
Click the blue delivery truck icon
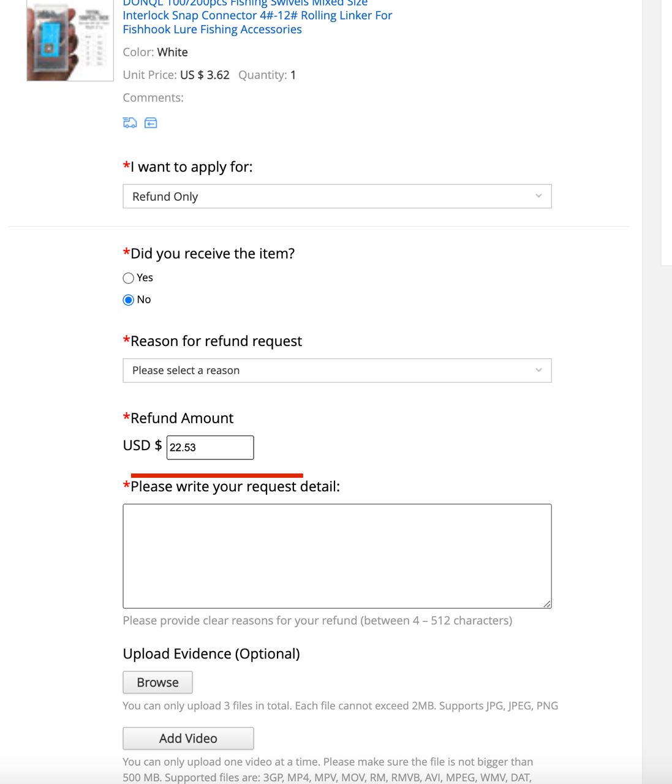(x=130, y=123)
